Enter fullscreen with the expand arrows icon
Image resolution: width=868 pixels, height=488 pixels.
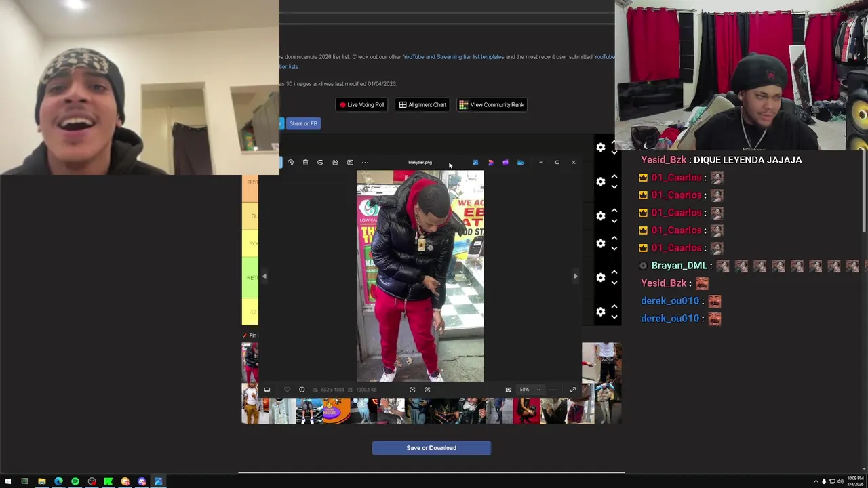coord(572,390)
